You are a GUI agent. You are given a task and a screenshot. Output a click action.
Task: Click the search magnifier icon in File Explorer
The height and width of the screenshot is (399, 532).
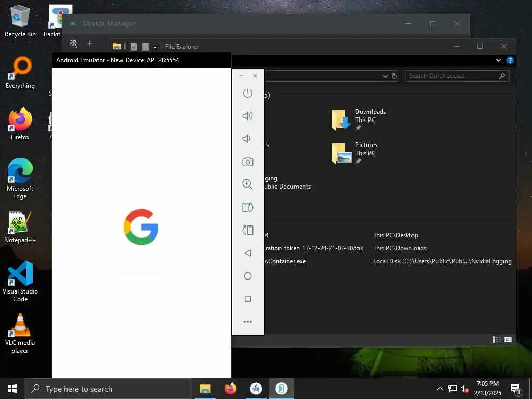pyautogui.click(x=502, y=76)
